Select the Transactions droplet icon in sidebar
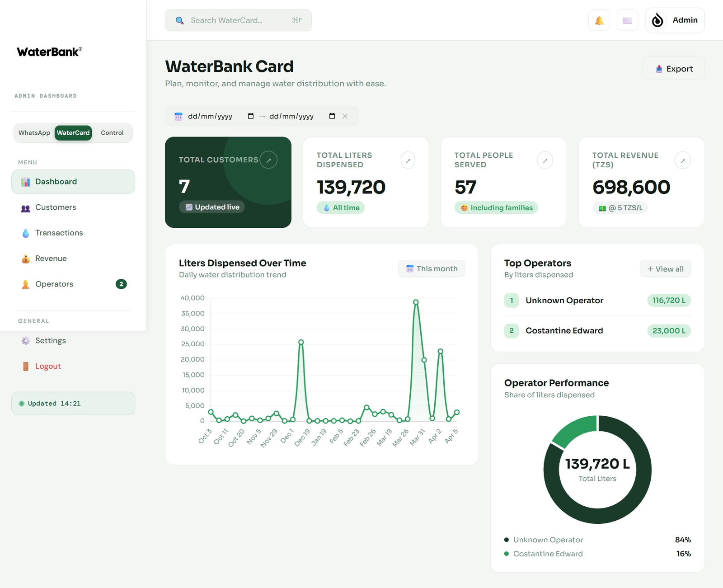 tap(25, 232)
